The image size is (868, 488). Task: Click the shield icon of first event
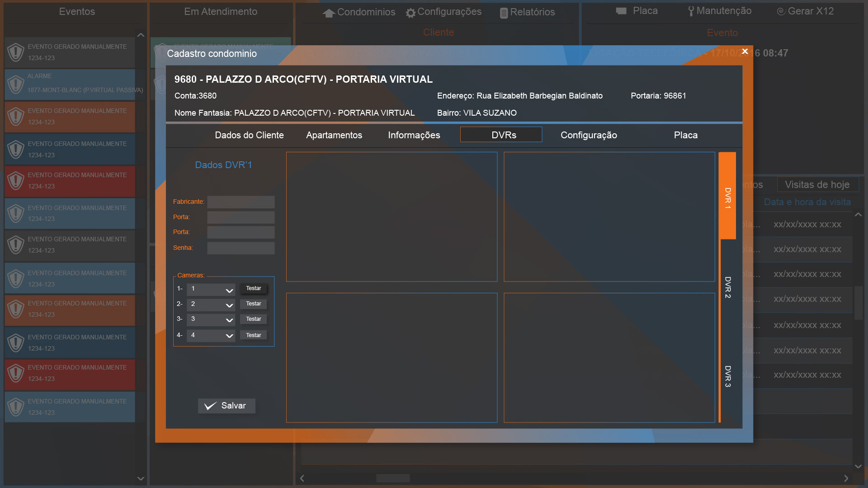16,52
